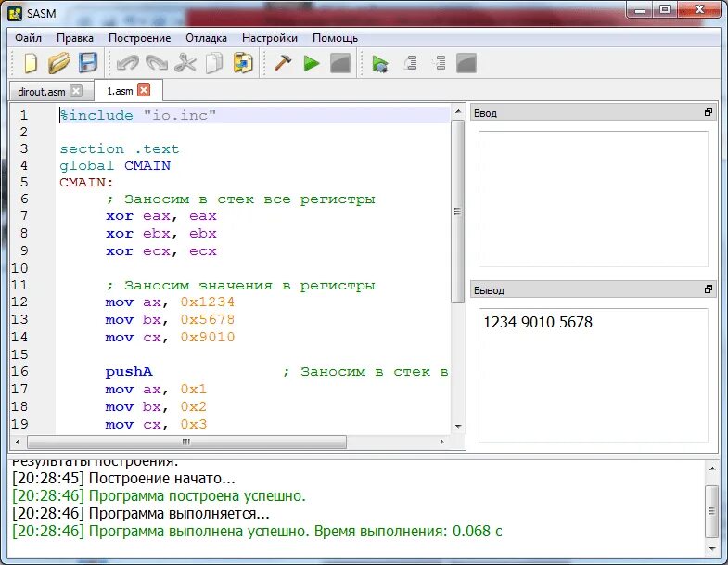Image resolution: width=728 pixels, height=565 pixels.
Task: Click the log line Построение начато...
Action: (123, 478)
